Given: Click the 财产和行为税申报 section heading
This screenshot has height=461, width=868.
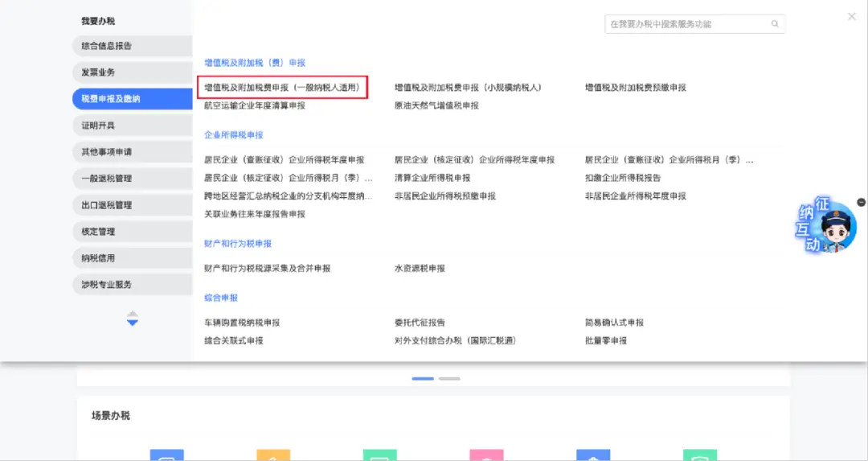Looking at the screenshot, I should pos(238,243).
